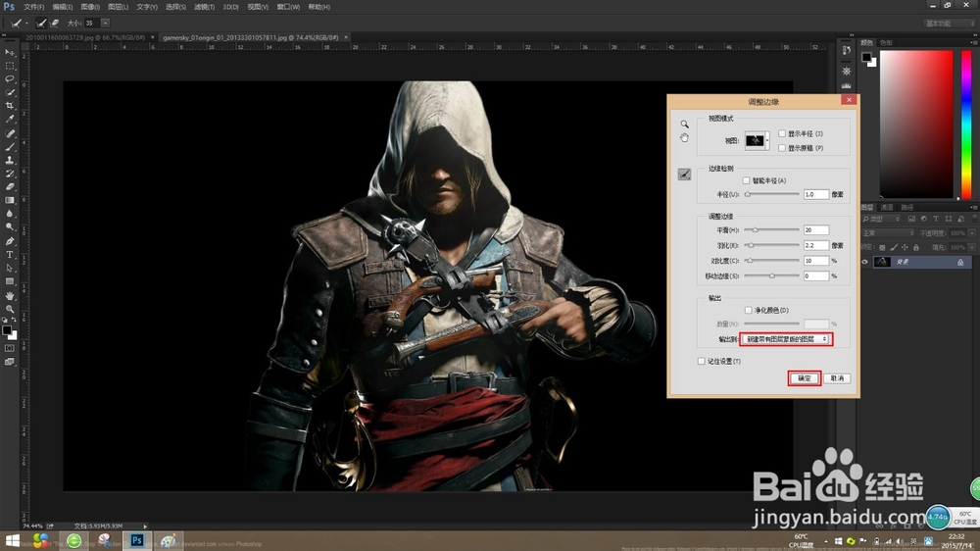Select the Move tool
This screenshot has width=980, height=551.
[10, 53]
